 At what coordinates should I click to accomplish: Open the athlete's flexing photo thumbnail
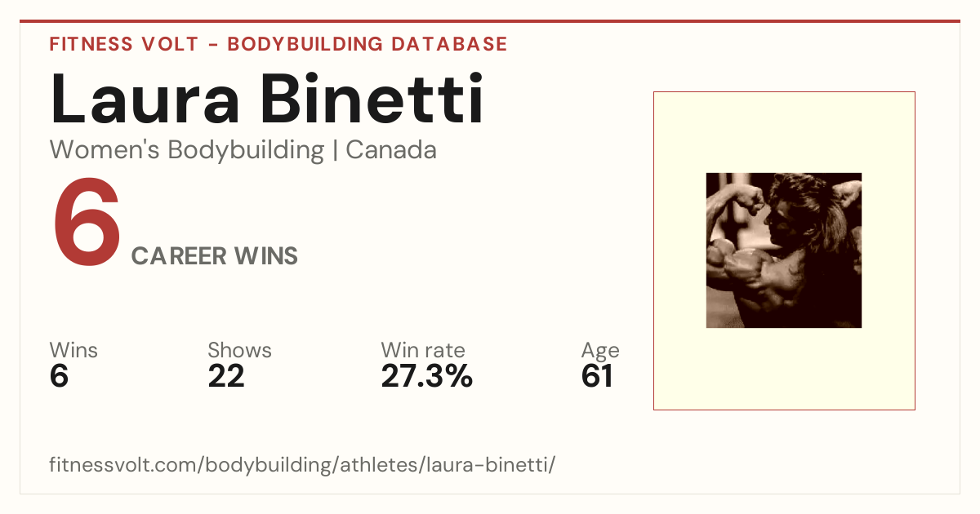pos(784,250)
